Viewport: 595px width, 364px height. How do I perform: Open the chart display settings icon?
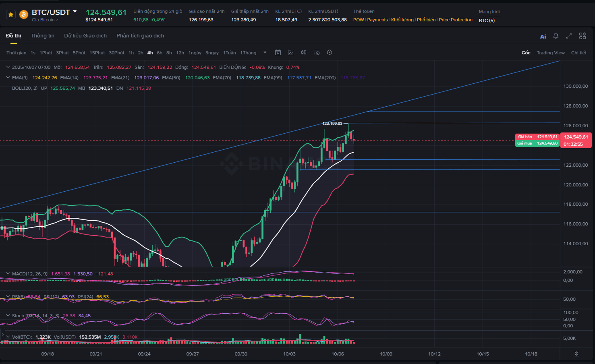click(x=317, y=53)
